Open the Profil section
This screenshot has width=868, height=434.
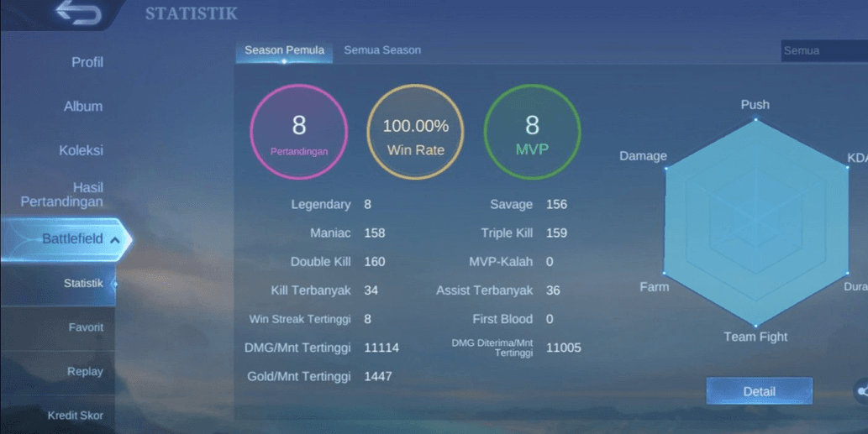click(87, 62)
